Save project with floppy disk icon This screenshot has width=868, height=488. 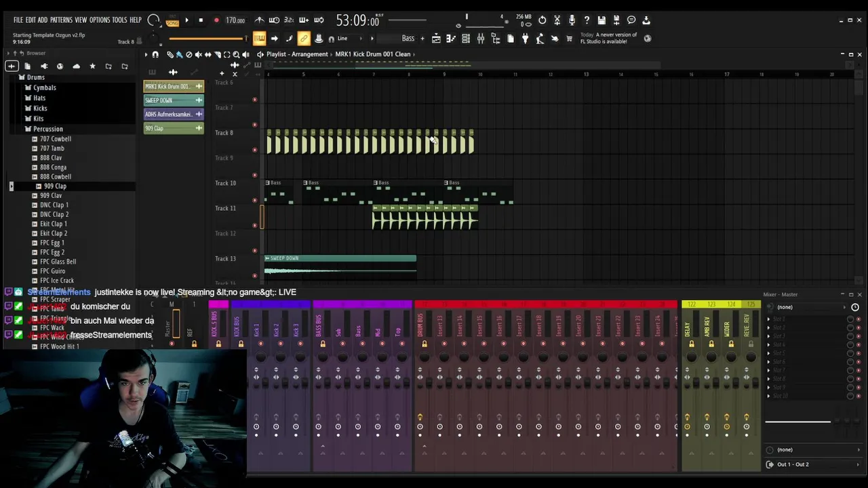coord(601,20)
